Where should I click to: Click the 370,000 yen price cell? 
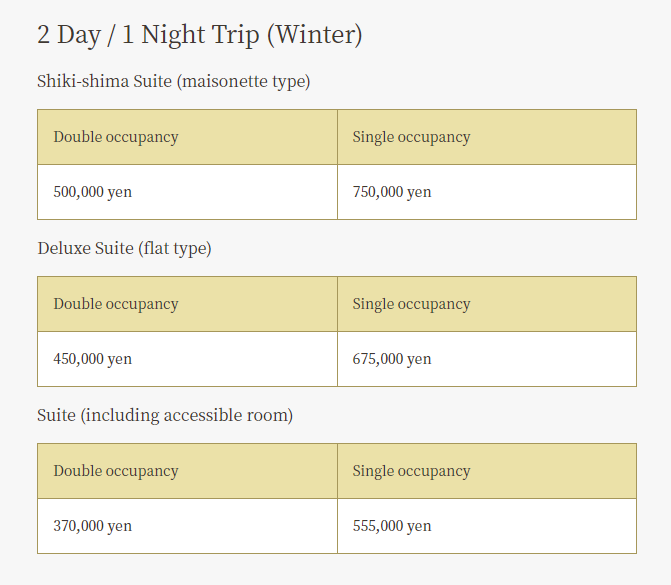93,526
